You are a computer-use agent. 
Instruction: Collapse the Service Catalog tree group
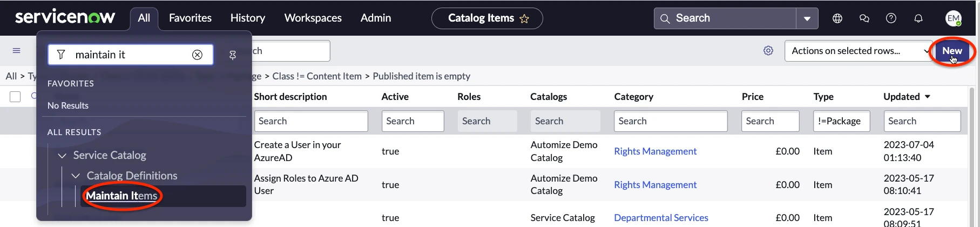pyautogui.click(x=63, y=156)
